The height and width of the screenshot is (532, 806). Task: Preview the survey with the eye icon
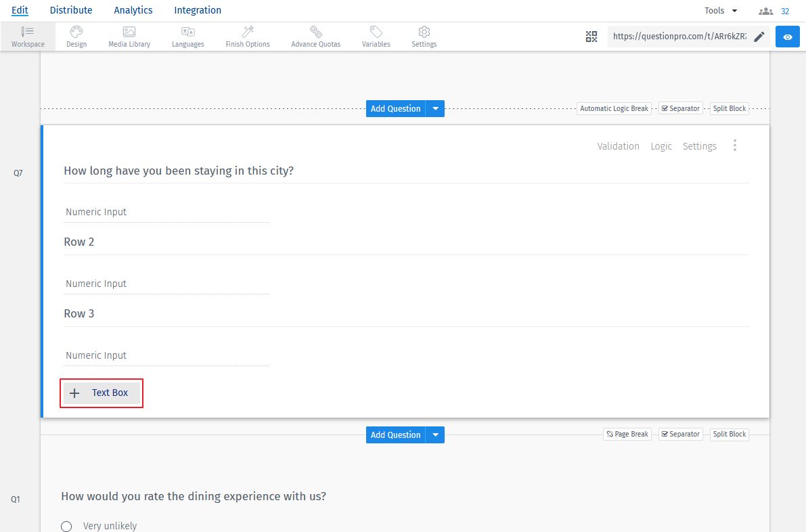pyautogui.click(x=787, y=37)
